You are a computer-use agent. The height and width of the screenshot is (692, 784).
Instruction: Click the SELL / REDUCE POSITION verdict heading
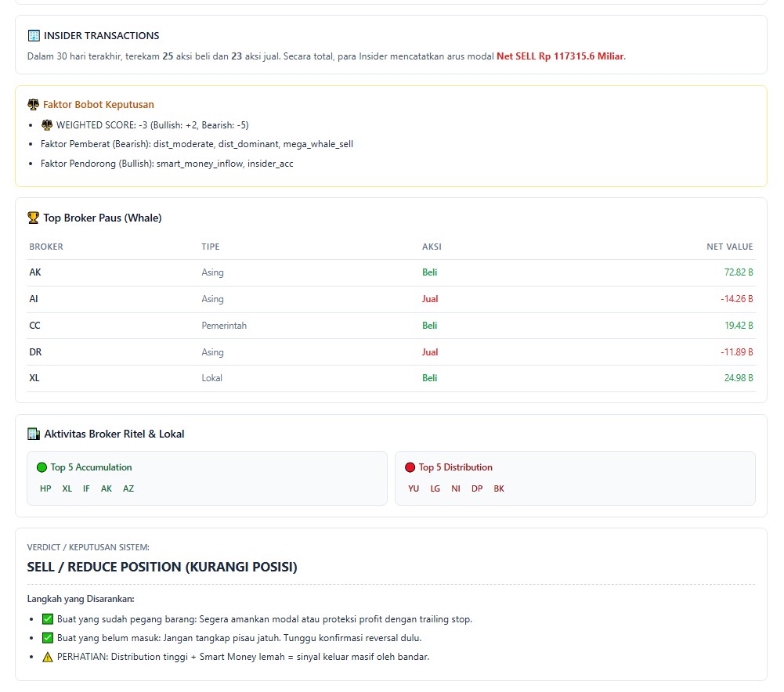tap(162, 568)
